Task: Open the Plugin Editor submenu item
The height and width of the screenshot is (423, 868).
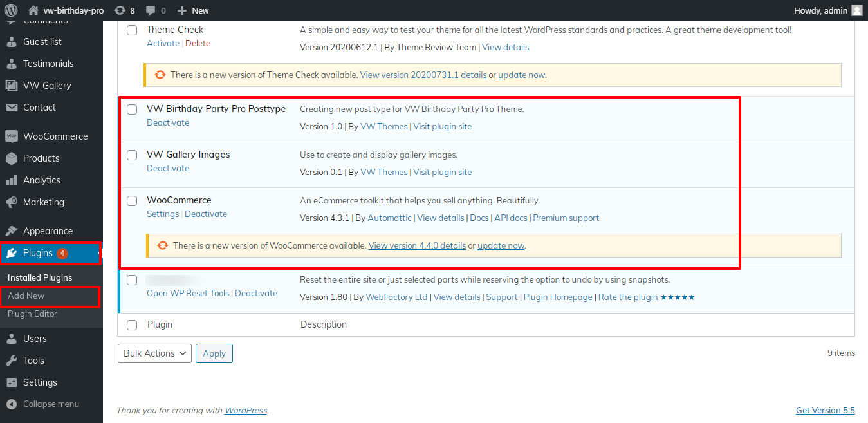Action: tap(32, 314)
